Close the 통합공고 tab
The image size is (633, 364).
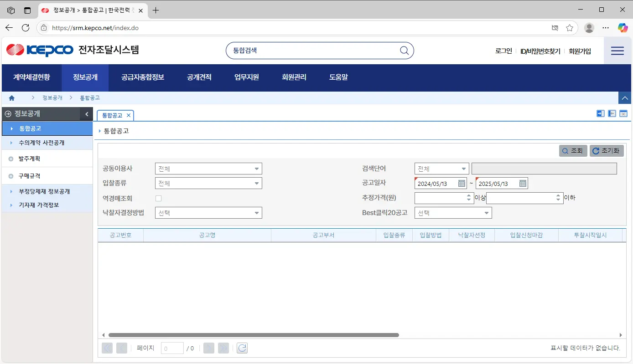(x=129, y=115)
